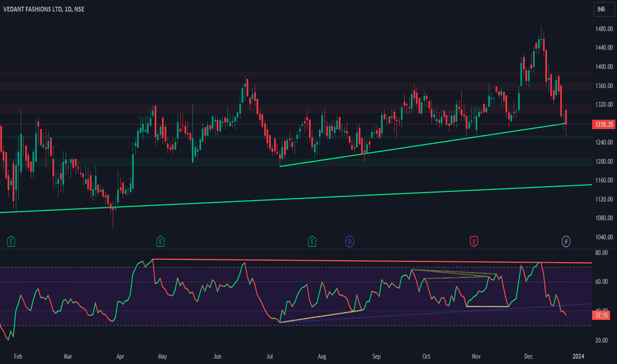Click the May label on the time axis
617x364 pixels.
(x=162, y=357)
